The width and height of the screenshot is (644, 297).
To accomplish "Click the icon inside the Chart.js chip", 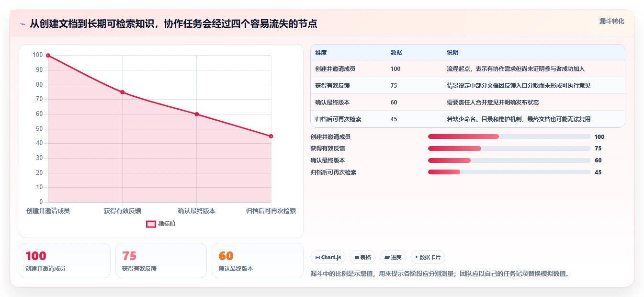I will point(317,257).
